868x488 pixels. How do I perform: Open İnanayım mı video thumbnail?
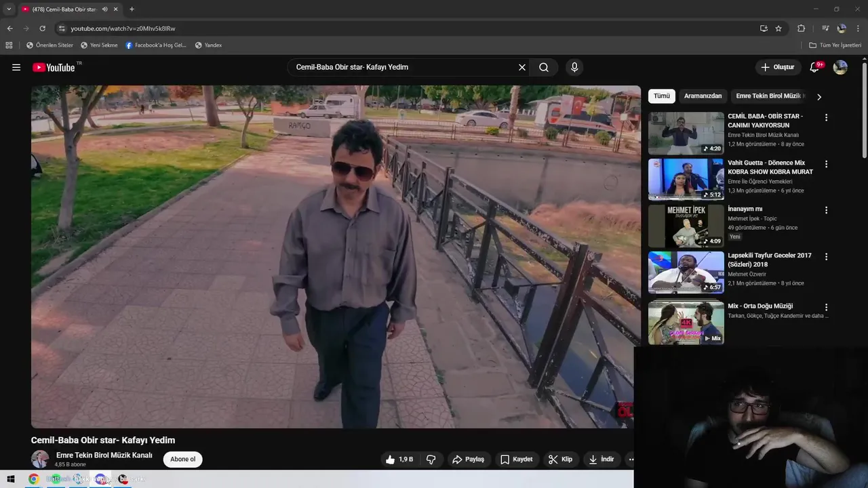[686, 226]
